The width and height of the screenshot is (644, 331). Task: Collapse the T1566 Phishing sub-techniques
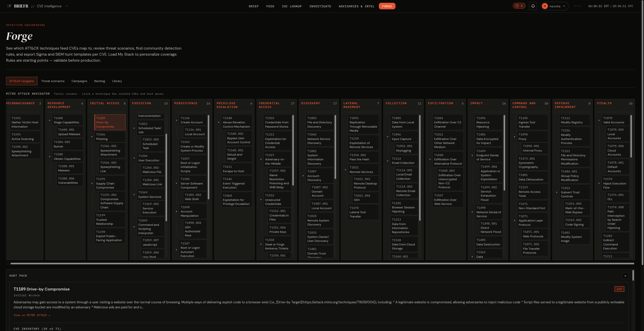tap(92, 137)
